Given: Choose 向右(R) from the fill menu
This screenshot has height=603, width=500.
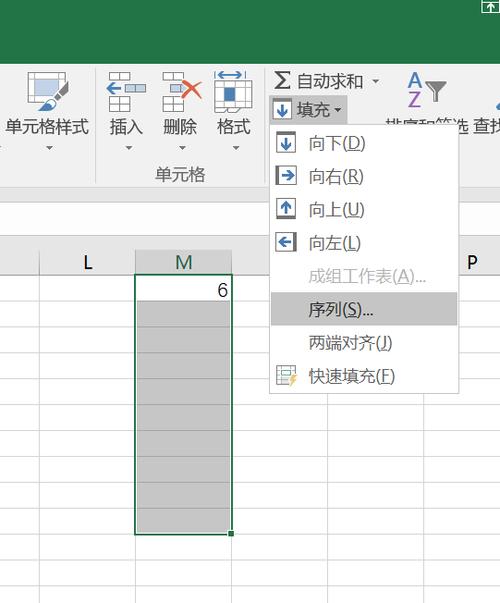Looking at the screenshot, I should (364, 176).
